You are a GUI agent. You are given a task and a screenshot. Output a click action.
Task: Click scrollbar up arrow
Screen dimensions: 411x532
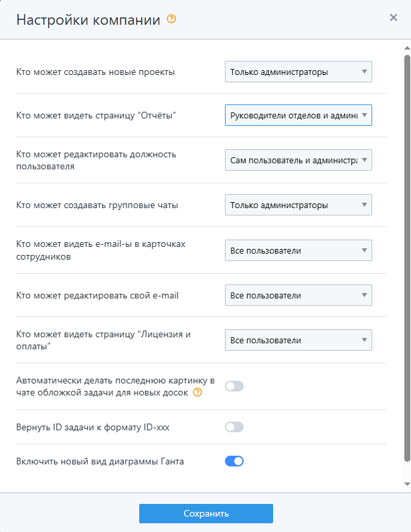[x=406, y=49]
